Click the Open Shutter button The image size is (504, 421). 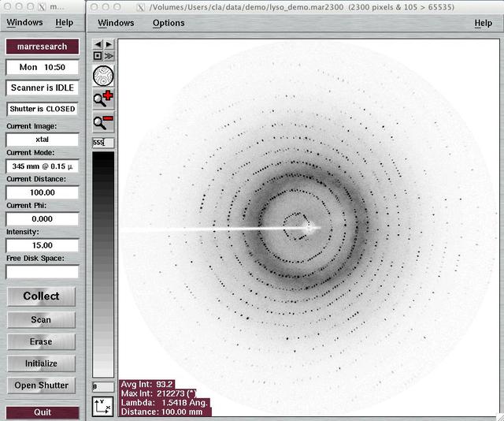coord(42,386)
